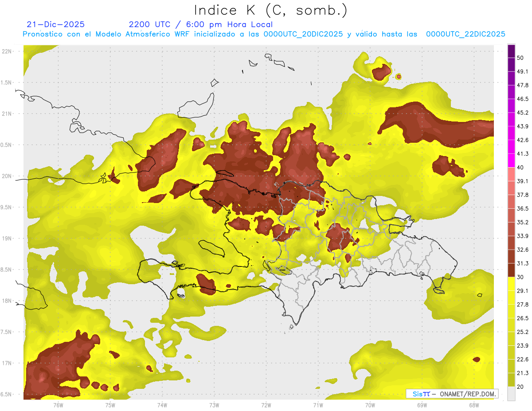Click the "45.2" color scale value
The width and height of the screenshot is (532, 411).
[523, 113]
